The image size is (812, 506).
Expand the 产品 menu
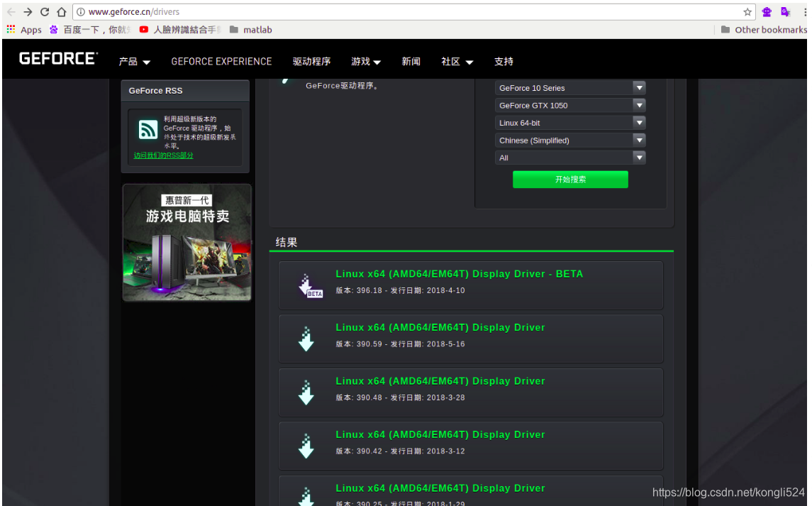pyautogui.click(x=134, y=62)
